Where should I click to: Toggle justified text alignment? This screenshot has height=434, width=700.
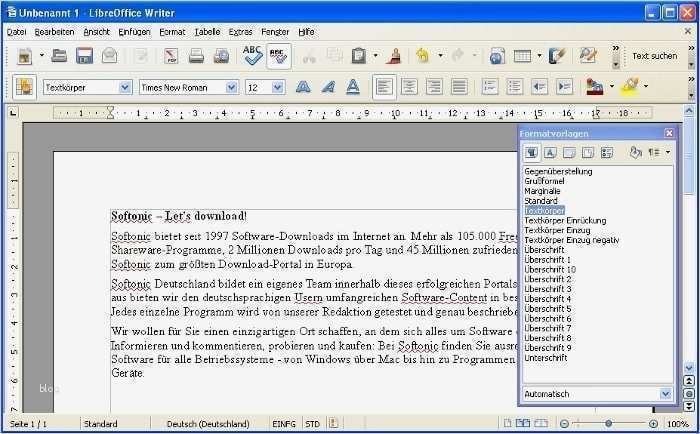459,87
